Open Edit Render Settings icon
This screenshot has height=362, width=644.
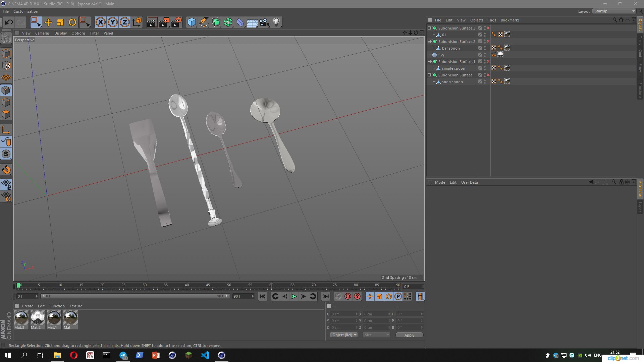pos(176,22)
